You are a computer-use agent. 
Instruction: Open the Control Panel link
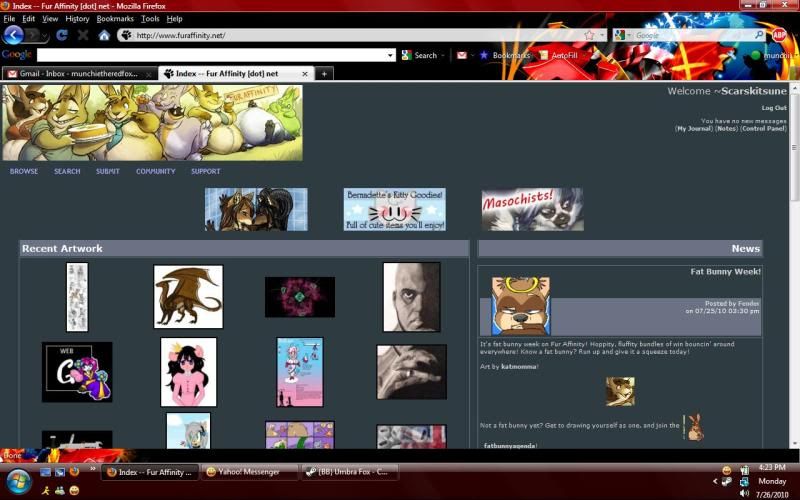764,129
